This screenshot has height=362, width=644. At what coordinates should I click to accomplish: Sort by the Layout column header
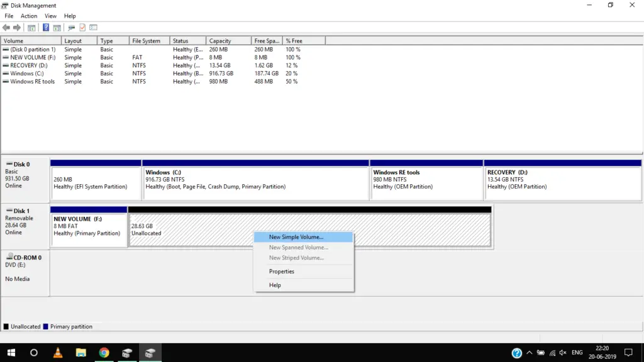[79, 41]
